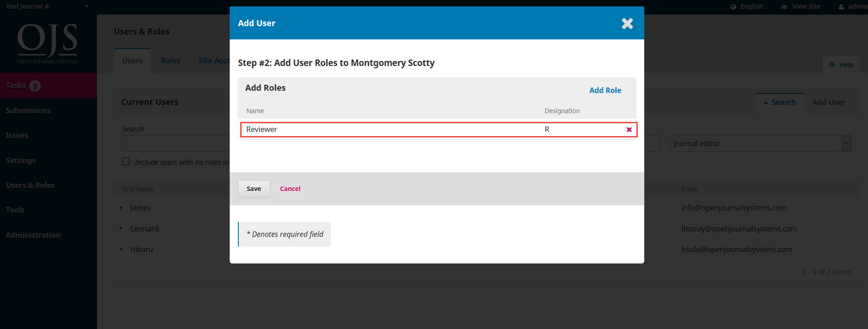Go to Submissions in sidebar

click(28, 110)
